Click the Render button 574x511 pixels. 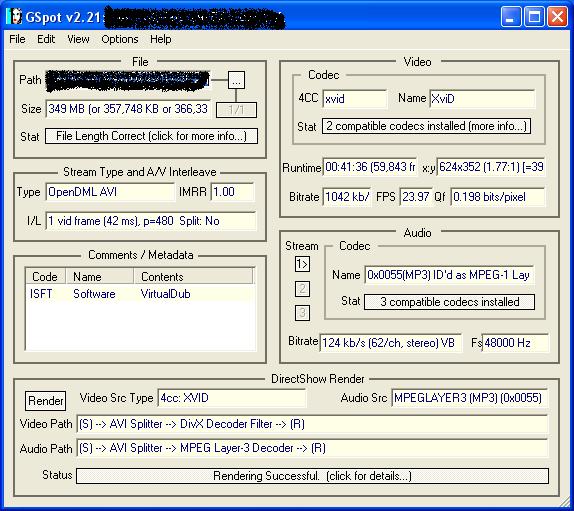[46, 401]
